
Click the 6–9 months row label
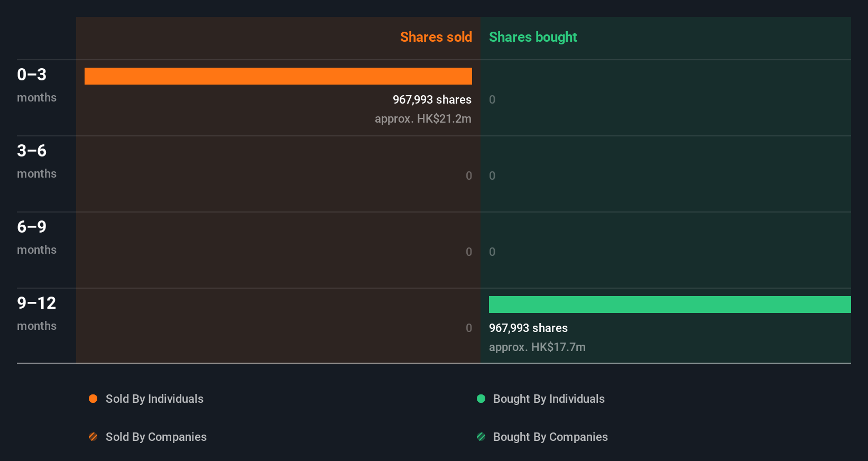coord(36,237)
